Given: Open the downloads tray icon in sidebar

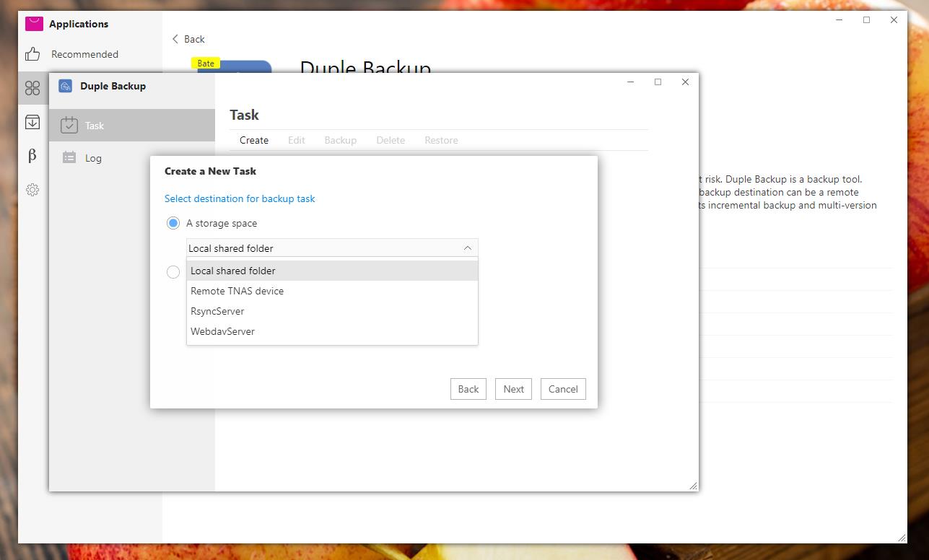Looking at the screenshot, I should 32,122.
